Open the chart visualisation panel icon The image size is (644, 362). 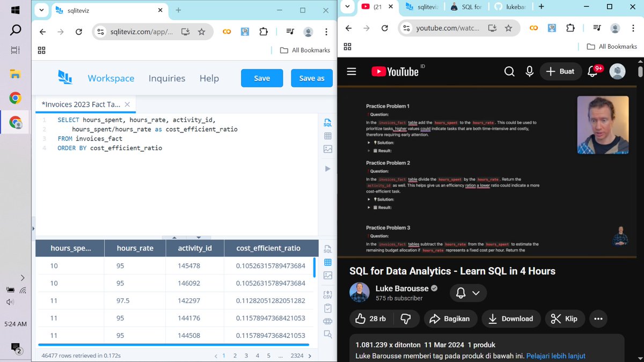click(328, 149)
